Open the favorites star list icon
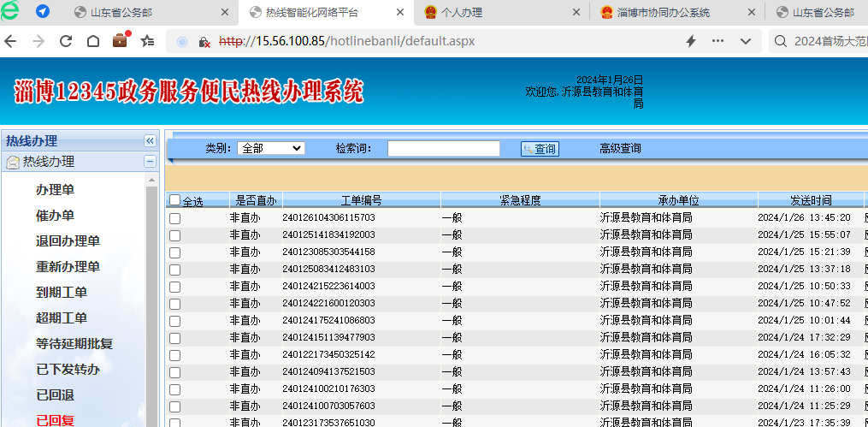The image size is (868, 427). pos(147,41)
